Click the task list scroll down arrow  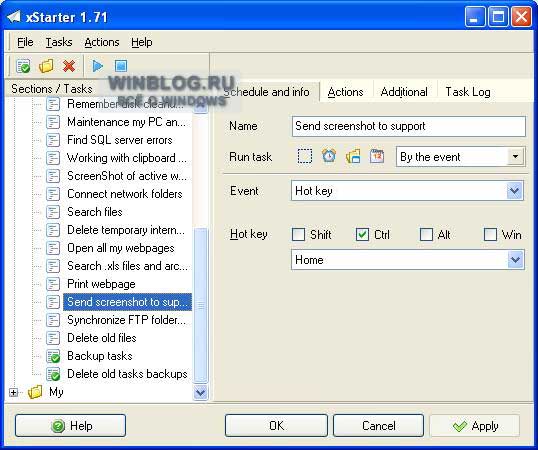200,392
